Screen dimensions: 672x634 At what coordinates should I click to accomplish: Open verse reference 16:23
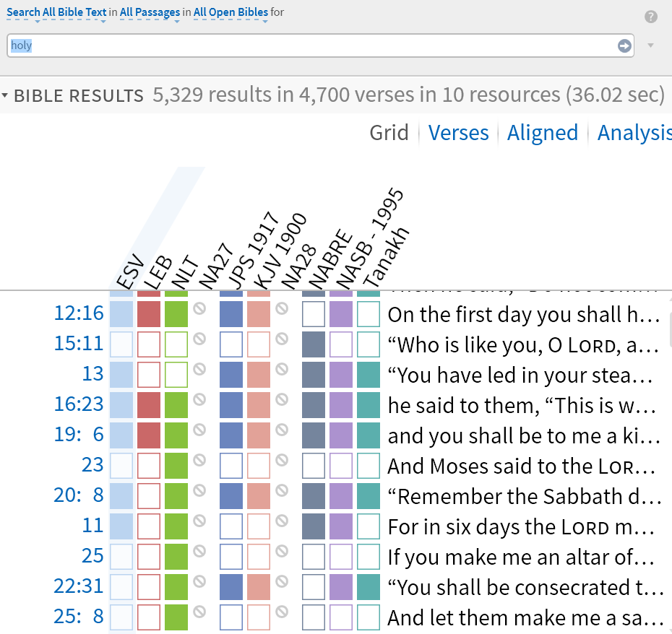79,404
